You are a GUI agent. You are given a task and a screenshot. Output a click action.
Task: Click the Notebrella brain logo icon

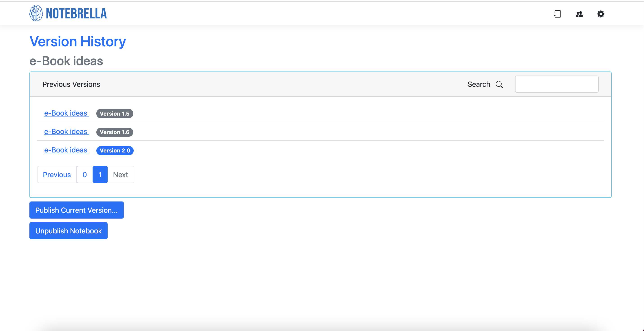tap(36, 13)
